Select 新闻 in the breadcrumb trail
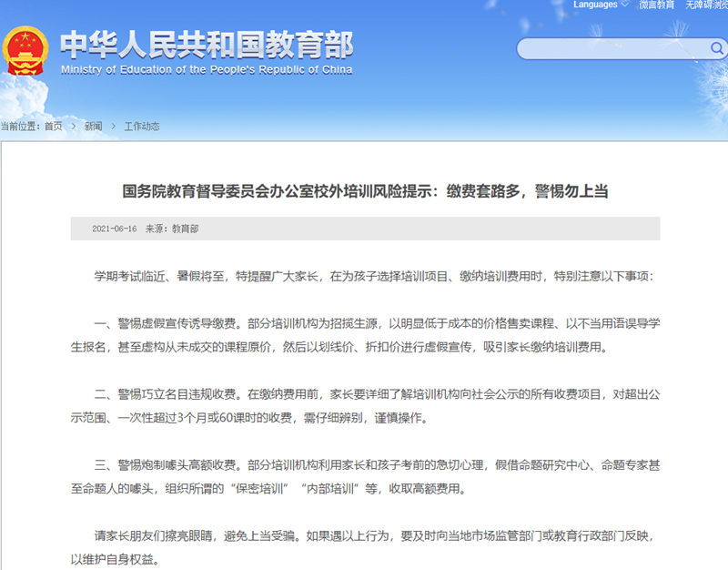Image resolution: width=728 pixels, height=570 pixels. point(94,127)
